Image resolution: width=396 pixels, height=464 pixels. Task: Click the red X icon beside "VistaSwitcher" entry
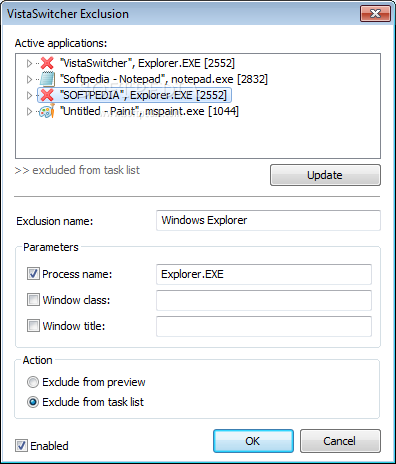point(47,63)
